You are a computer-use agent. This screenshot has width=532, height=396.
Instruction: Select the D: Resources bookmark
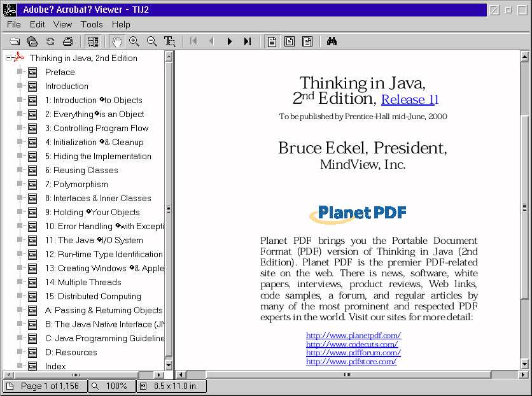tap(71, 353)
